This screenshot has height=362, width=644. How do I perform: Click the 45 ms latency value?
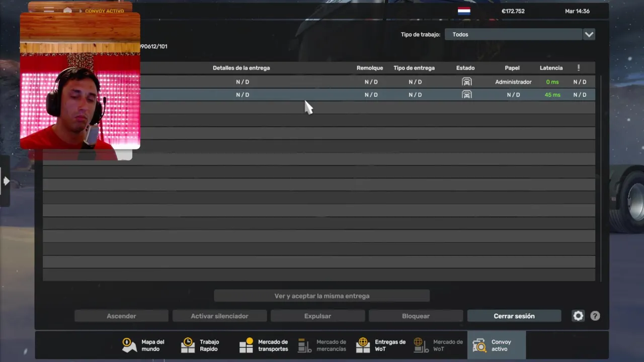(552, 95)
